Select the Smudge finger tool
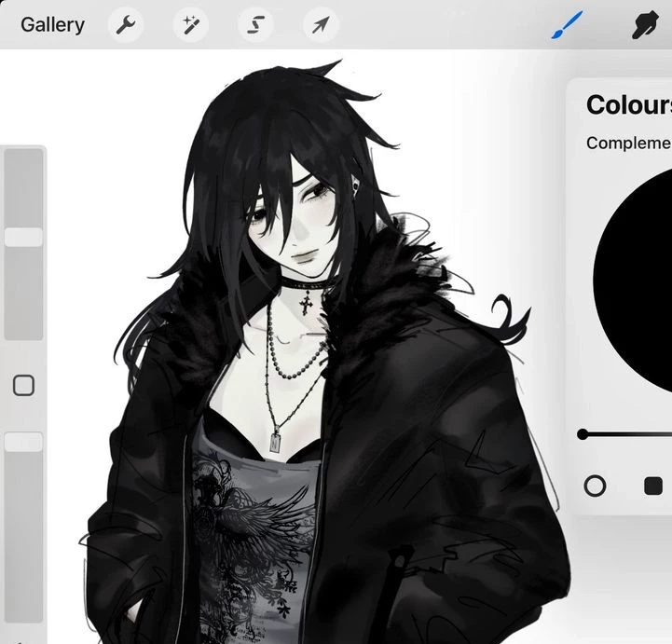The height and width of the screenshot is (644, 672). tap(644, 25)
